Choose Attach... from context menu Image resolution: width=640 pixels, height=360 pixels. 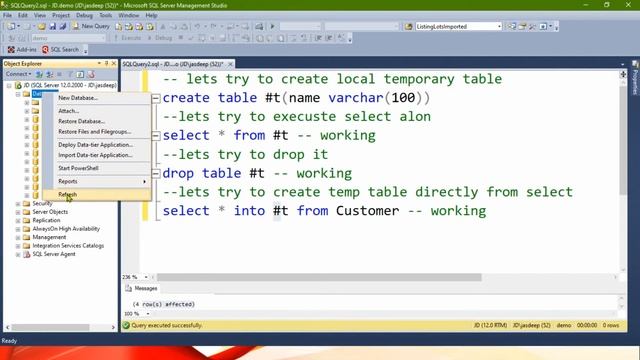97,111
